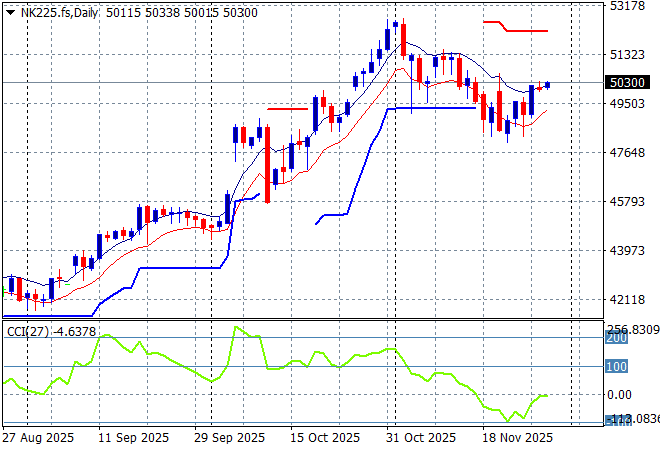
Task: Click the latest blue candle at chart's right edge
Action: click(x=547, y=85)
